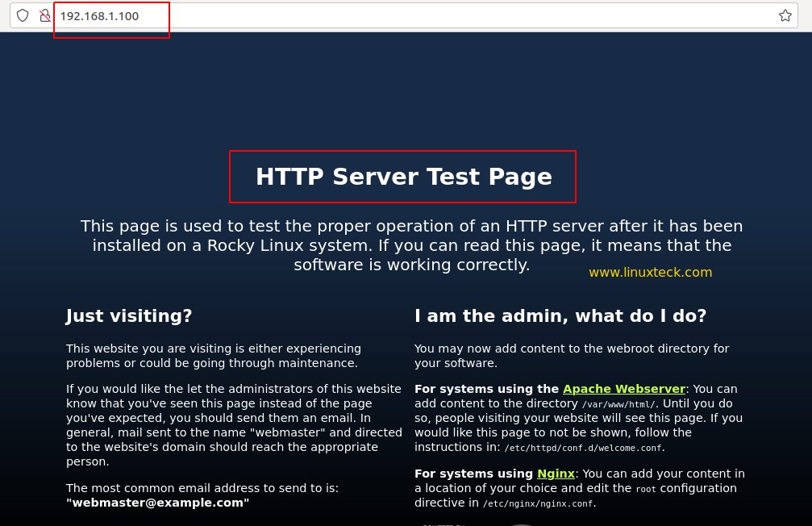The image size is (812, 526).
Task: Click the root configuration directive text
Action: [645, 489]
